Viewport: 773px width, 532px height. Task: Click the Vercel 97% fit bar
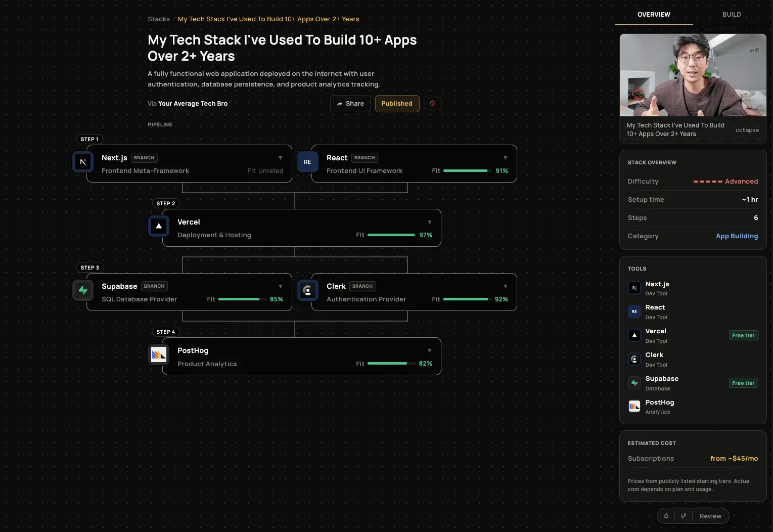pos(392,235)
